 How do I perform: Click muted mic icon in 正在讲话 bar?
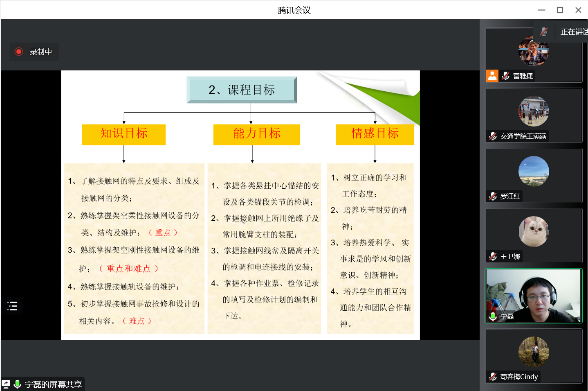[543, 32]
